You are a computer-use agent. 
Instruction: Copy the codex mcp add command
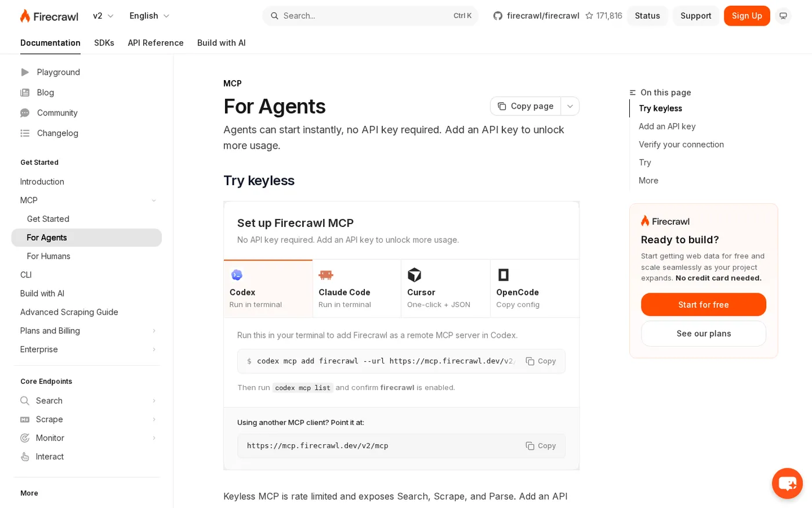pos(541,361)
